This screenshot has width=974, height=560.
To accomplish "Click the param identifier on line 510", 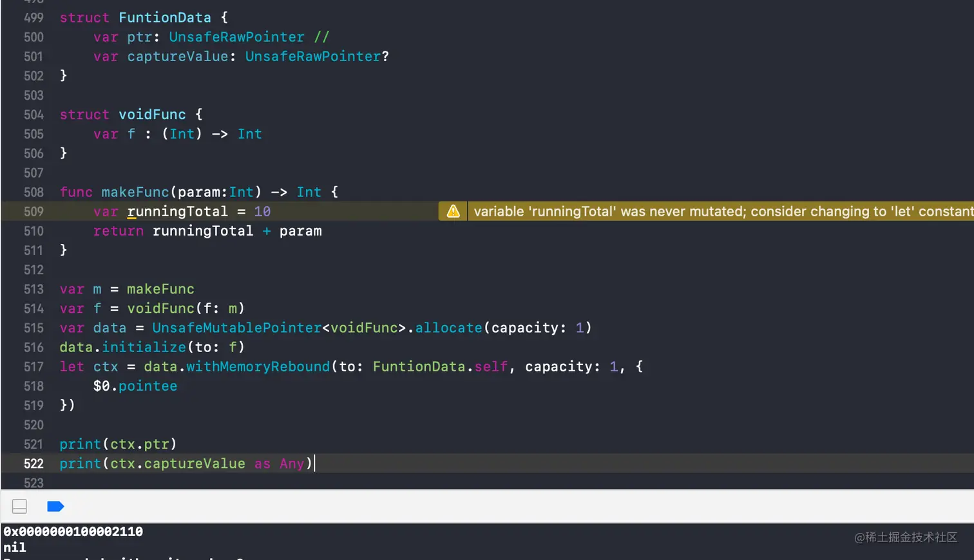I will [301, 231].
